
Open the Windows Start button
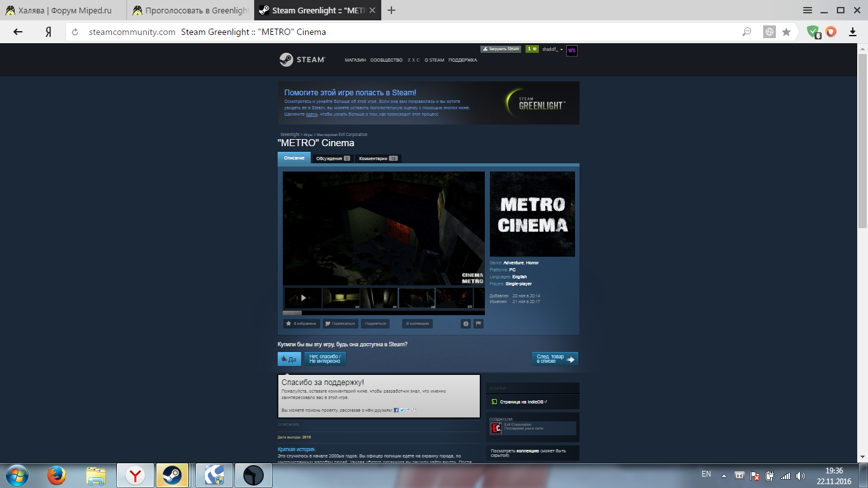pyautogui.click(x=16, y=475)
